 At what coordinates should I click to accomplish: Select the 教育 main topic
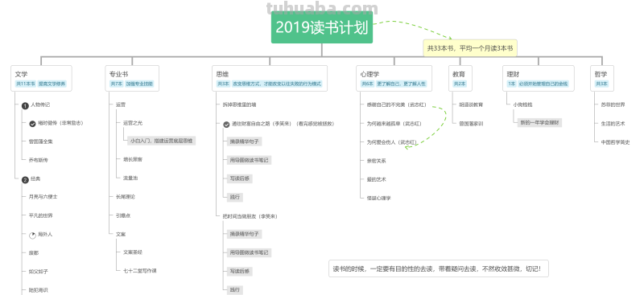(460, 78)
